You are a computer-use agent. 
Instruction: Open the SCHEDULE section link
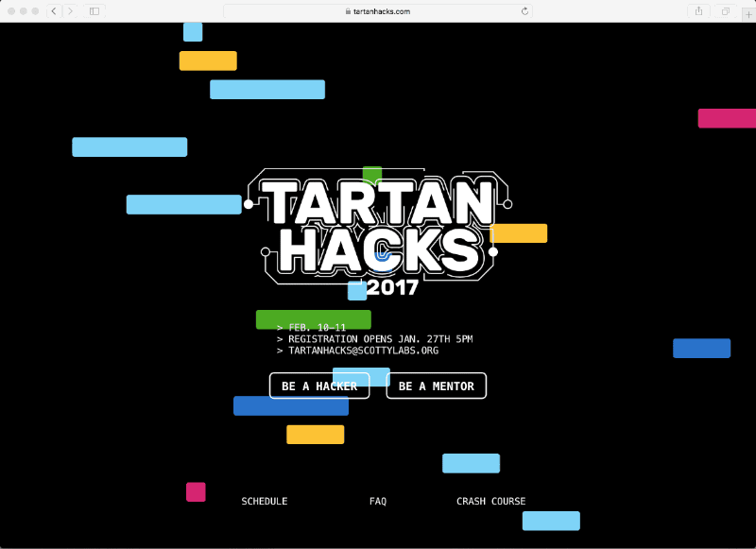click(x=265, y=502)
